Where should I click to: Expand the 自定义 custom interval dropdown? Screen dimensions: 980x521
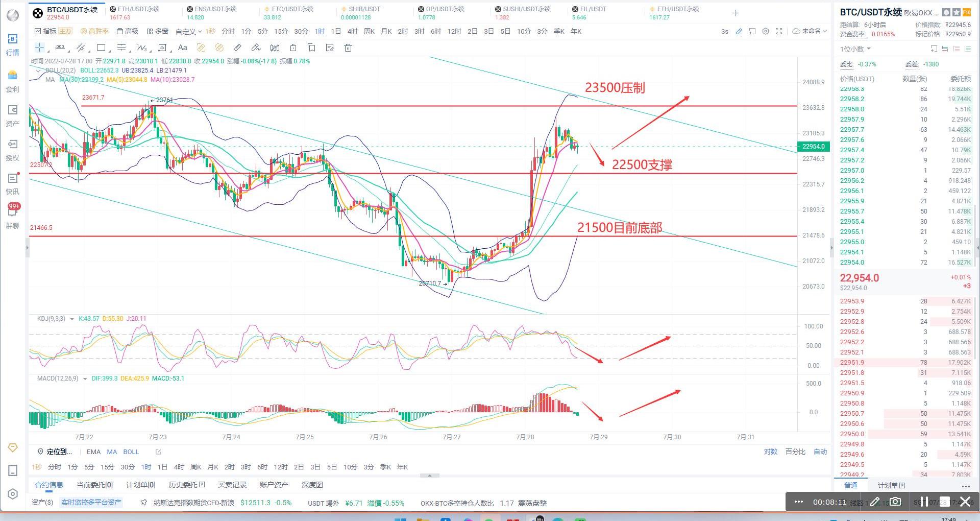click(x=188, y=32)
